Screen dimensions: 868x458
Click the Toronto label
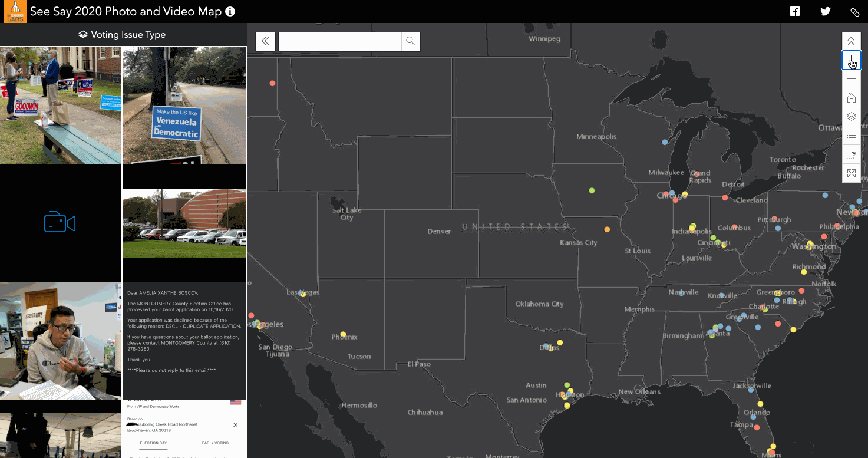[x=783, y=160]
